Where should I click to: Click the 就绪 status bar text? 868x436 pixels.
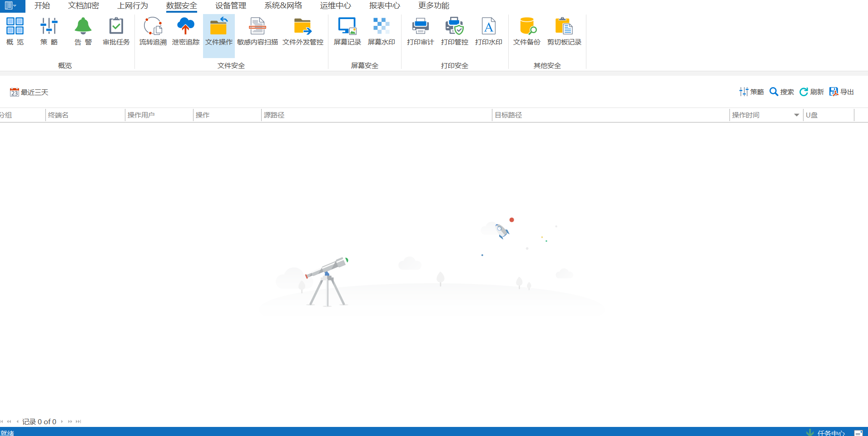tap(7, 433)
